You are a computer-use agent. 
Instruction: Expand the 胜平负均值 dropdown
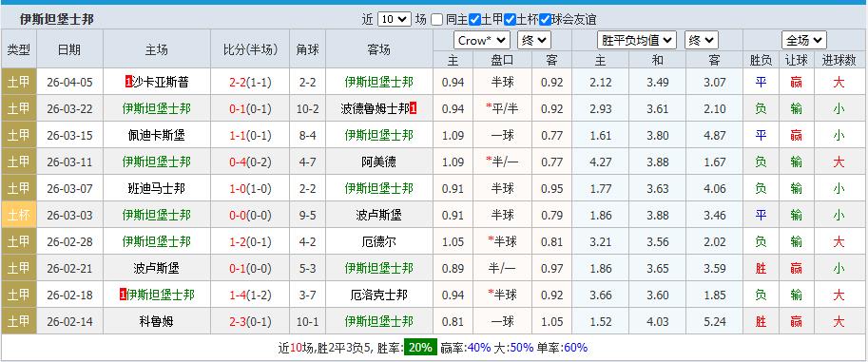(x=637, y=41)
